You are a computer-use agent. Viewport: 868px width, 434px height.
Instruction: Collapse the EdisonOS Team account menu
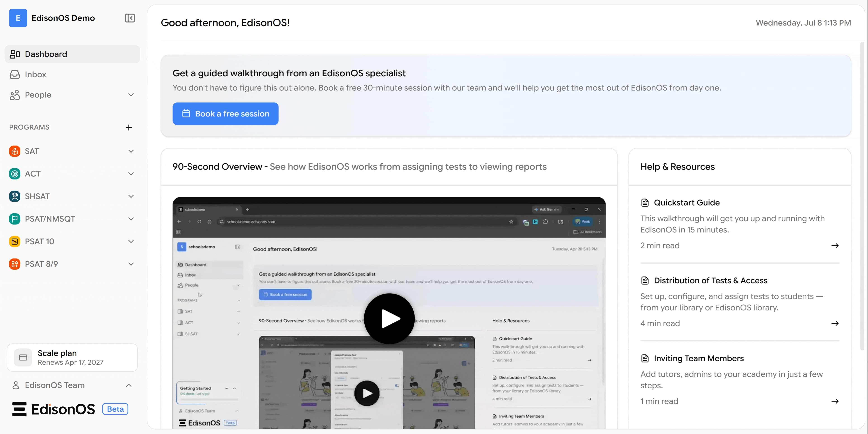pos(129,385)
